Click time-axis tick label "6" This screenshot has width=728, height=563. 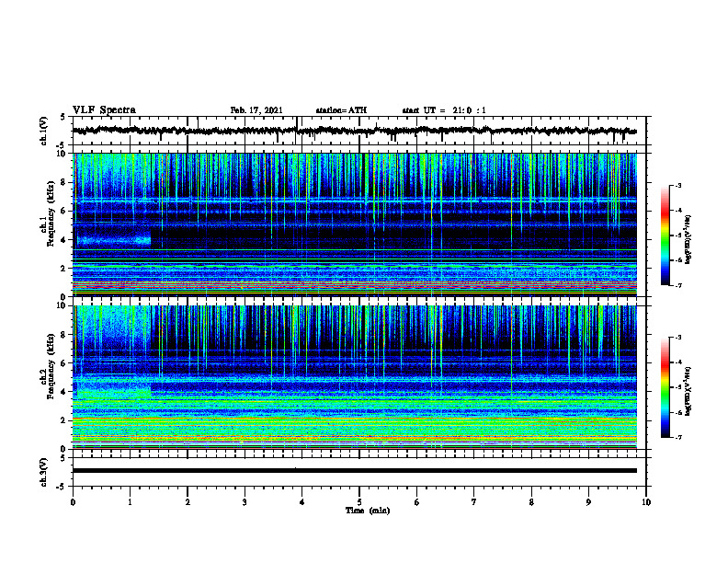point(417,502)
